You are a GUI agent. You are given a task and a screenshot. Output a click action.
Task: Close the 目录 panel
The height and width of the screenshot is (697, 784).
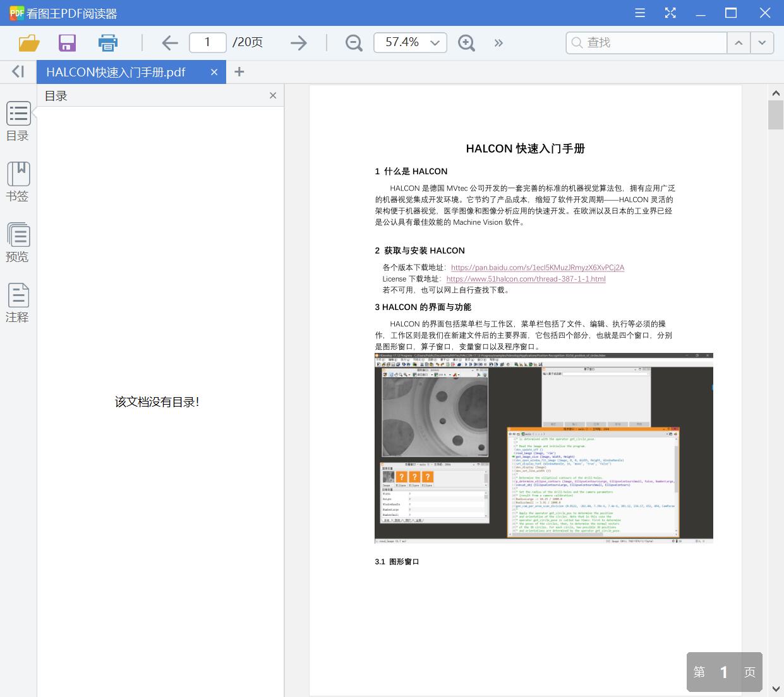pos(273,95)
